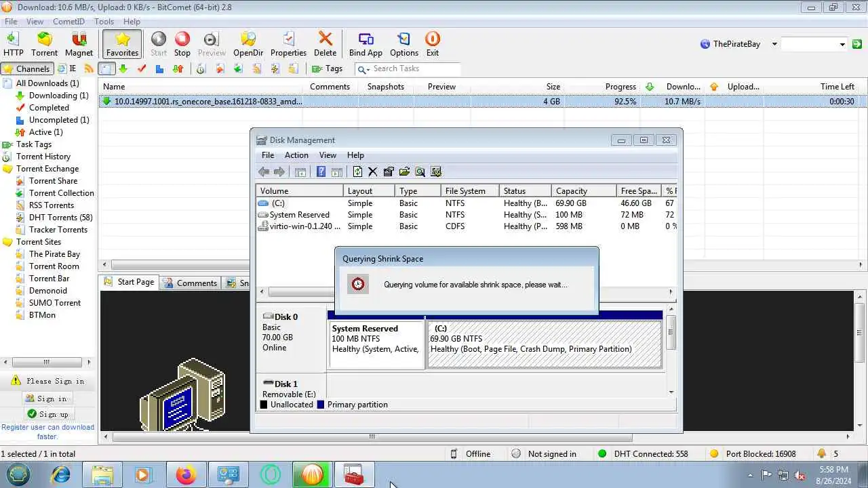Click the Disk Management Properties toolbar icon

(x=389, y=172)
